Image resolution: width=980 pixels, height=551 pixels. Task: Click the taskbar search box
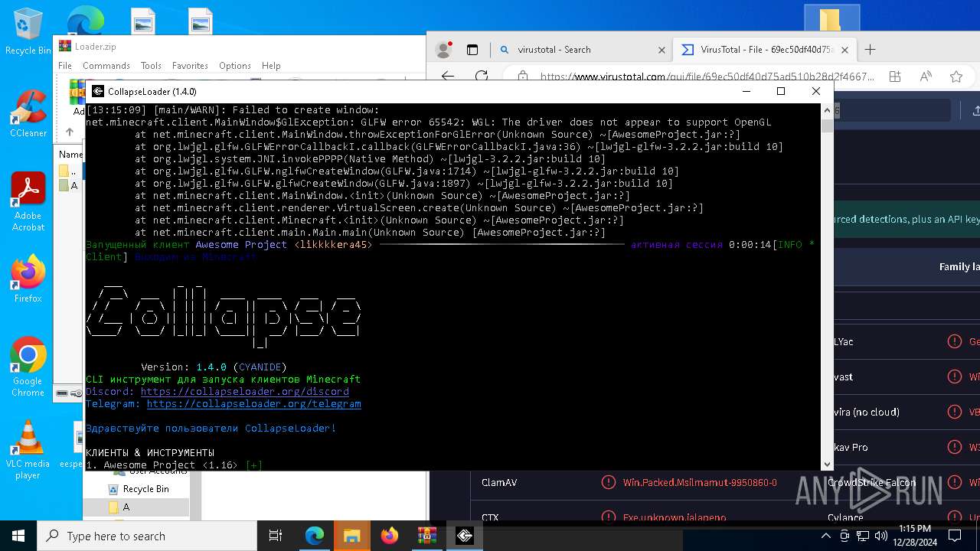[x=147, y=536]
